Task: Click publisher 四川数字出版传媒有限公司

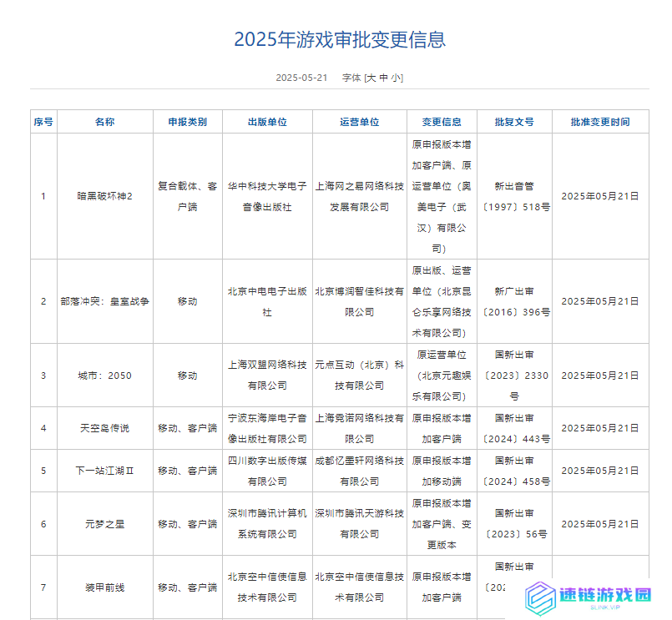Action: coord(267,471)
